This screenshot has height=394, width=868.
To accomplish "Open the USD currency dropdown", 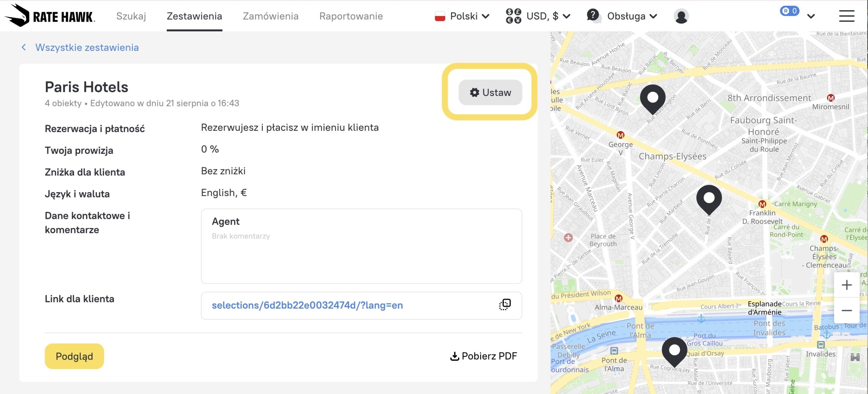I will tap(538, 16).
